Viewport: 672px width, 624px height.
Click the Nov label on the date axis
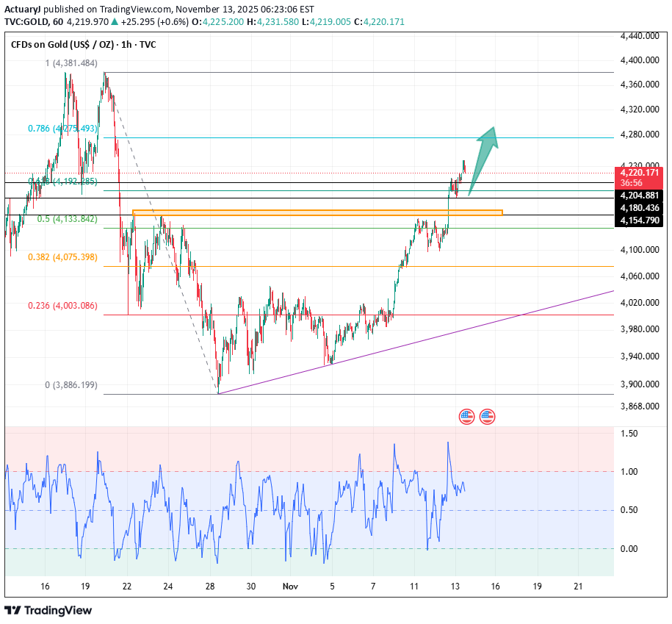click(x=291, y=587)
